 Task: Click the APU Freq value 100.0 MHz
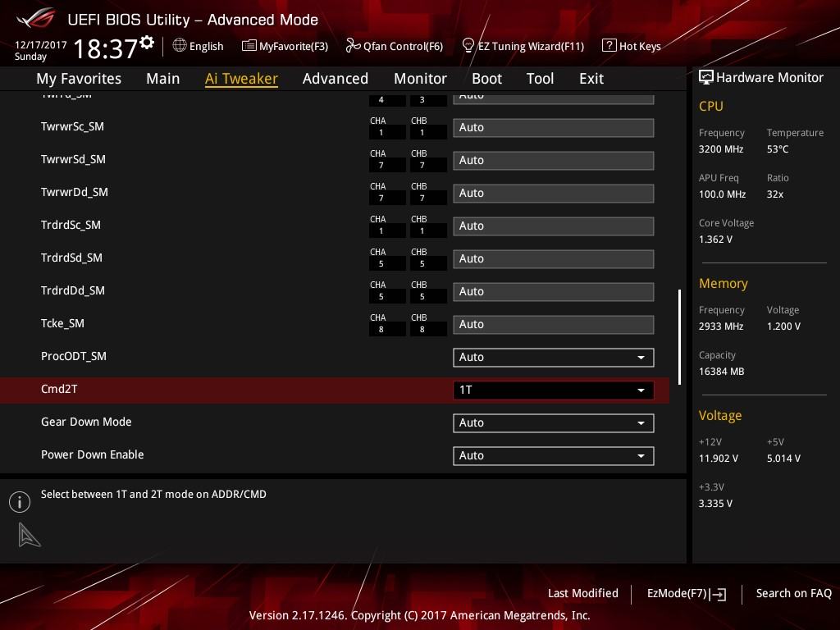tap(722, 194)
